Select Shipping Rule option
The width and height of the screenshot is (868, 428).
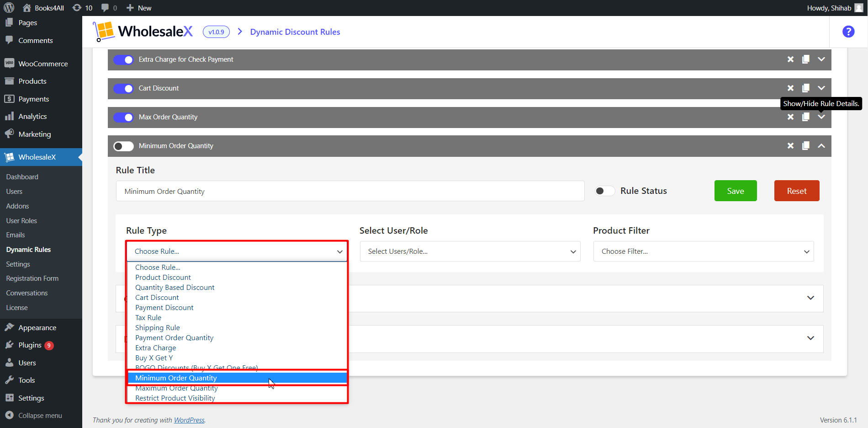click(x=237, y=327)
